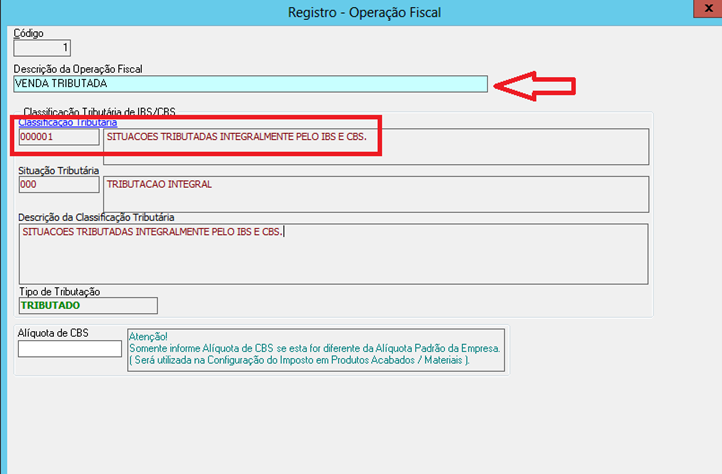Click the Situação Tributária label
The image size is (722, 474).
[x=58, y=171]
